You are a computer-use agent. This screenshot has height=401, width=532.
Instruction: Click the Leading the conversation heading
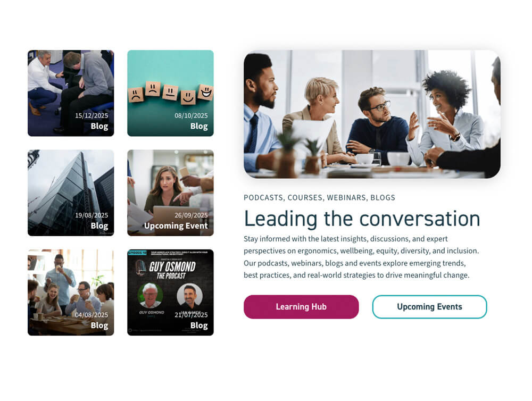click(x=362, y=219)
